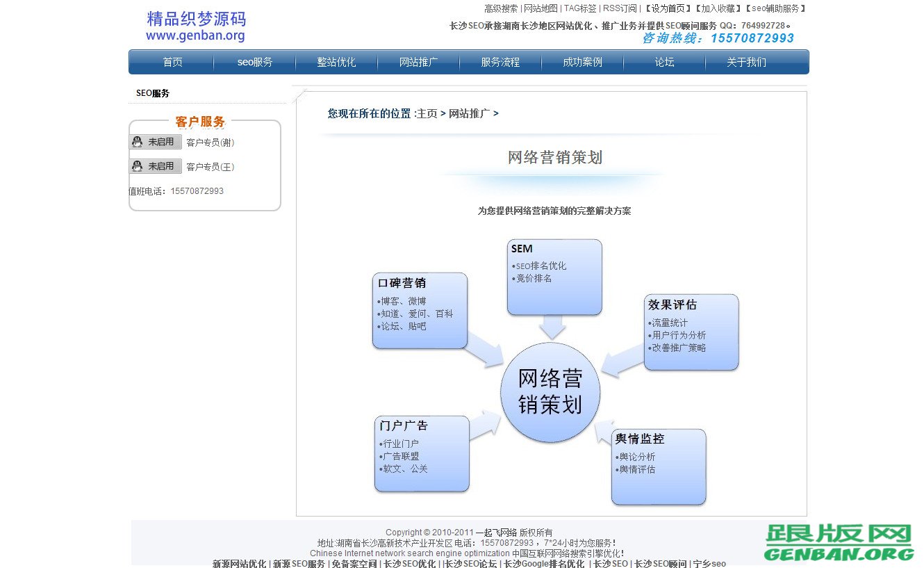Open the 成功案例 navigation item
Screen dimensions: 924x568
click(582, 62)
